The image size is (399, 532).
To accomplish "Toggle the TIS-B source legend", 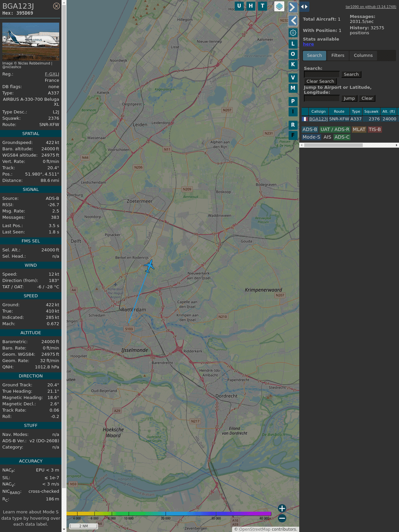I will pos(375,130).
